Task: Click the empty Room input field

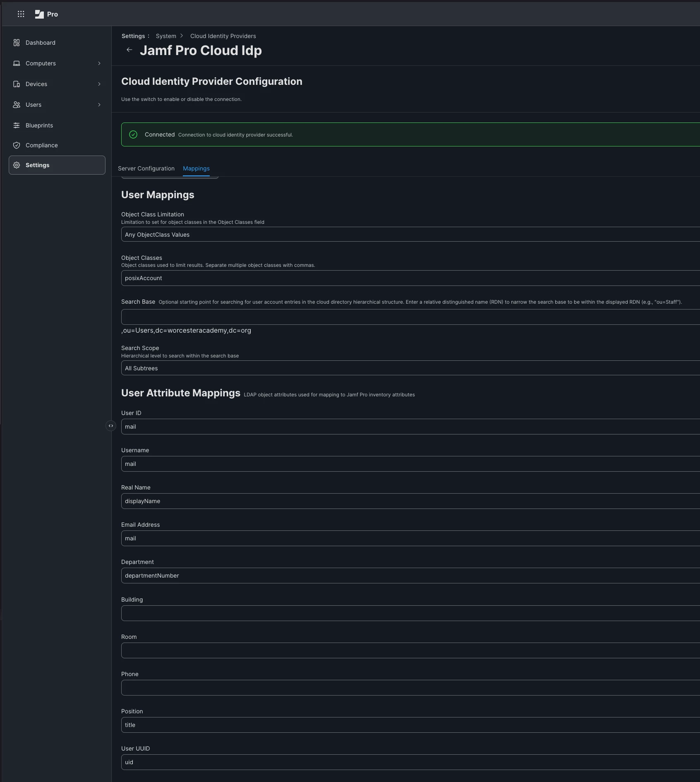Action: (x=410, y=650)
